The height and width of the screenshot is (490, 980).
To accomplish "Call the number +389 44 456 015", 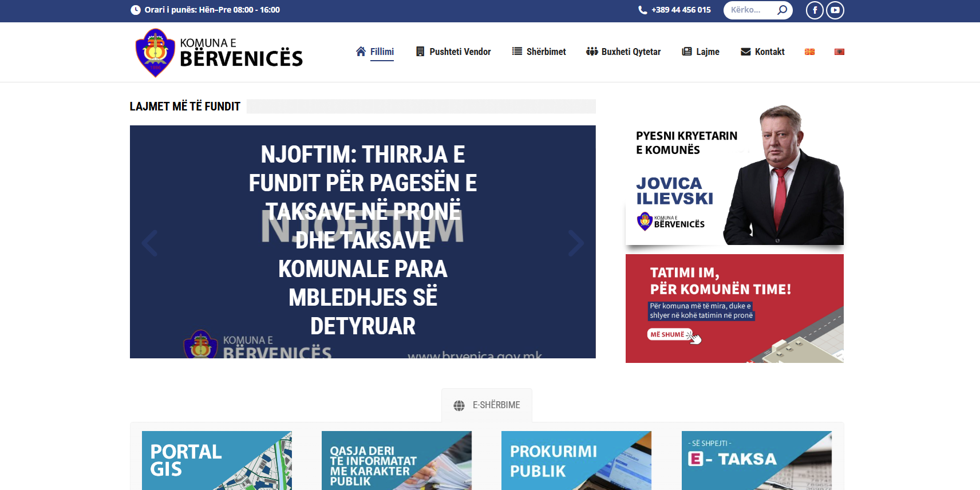I will [x=681, y=10].
